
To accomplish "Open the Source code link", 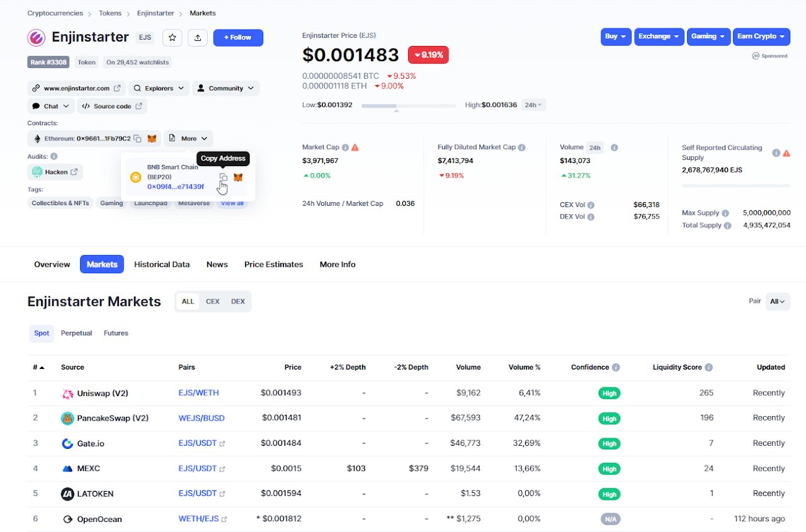I will click(x=112, y=106).
